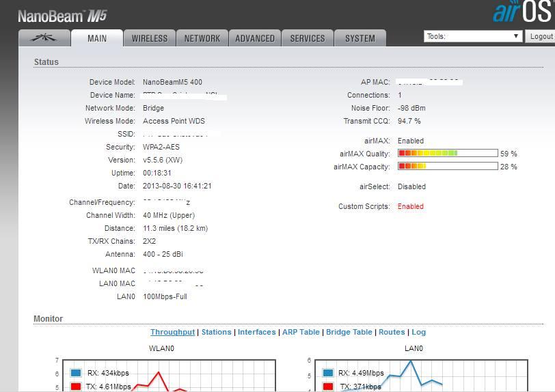Open the Log monitor link
This screenshot has height=392, width=555.
coord(418,332)
